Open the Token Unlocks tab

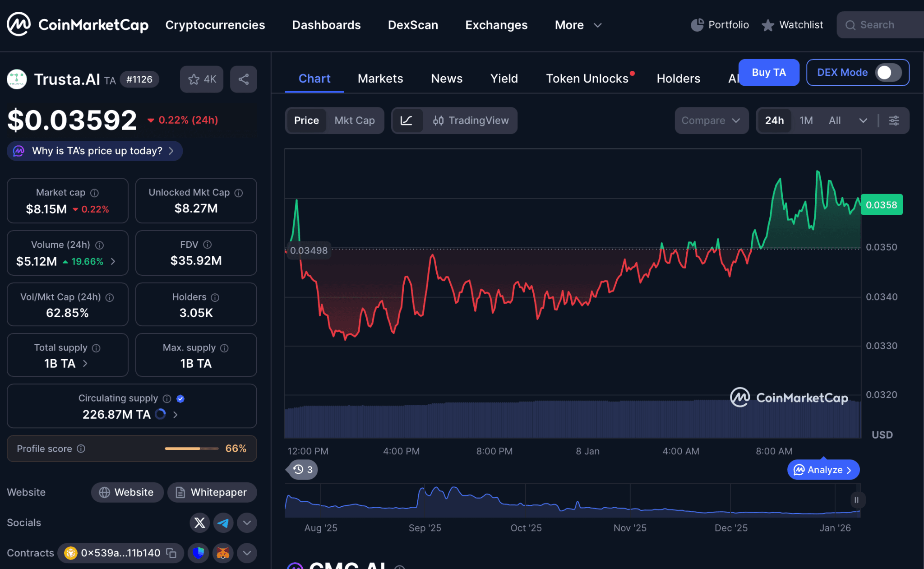tap(587, 79)
